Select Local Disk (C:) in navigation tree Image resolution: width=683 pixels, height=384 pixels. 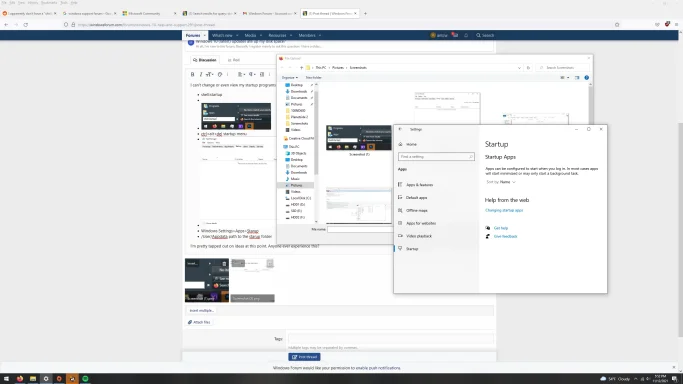(300, 198)
